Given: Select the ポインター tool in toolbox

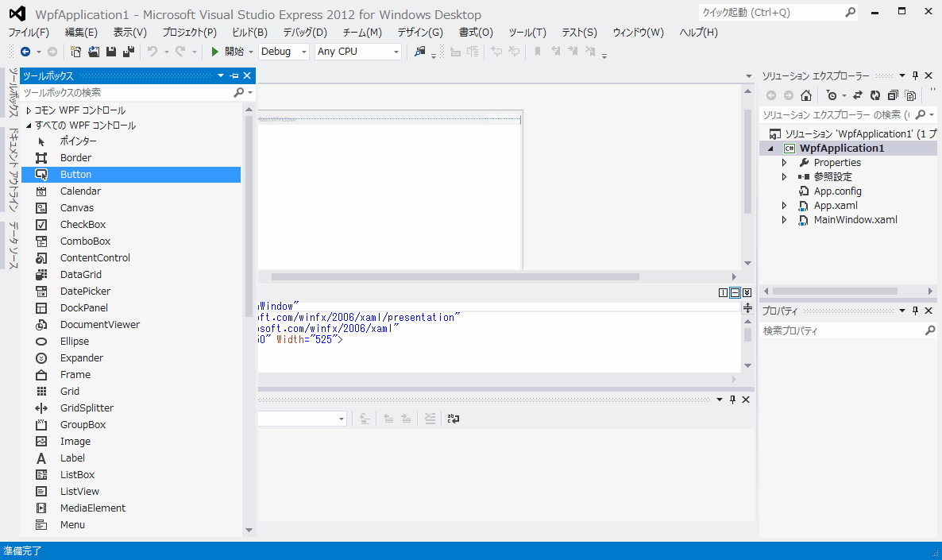Looking at the screenshot, I should point(131,141).
